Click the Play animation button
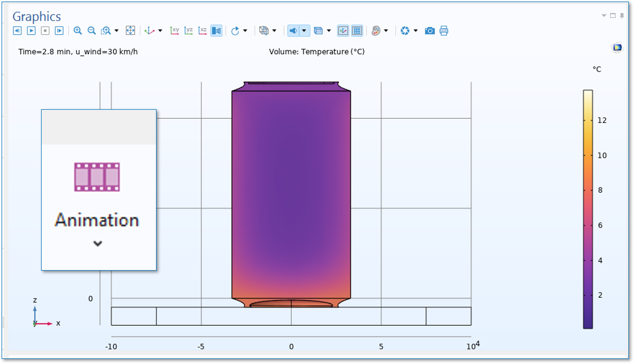634x364 pixels. [31, 31]
